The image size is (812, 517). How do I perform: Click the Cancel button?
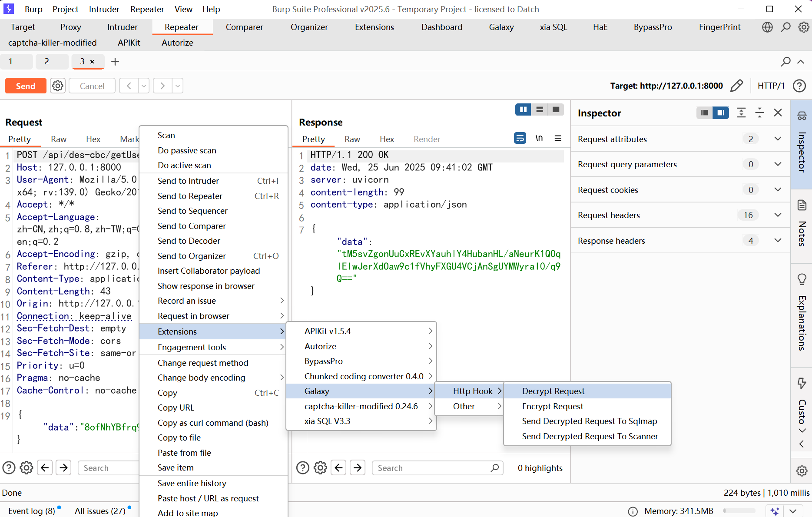pos(92,86)
